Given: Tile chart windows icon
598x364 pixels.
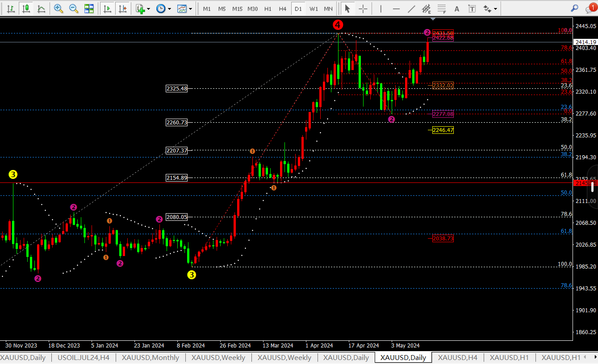Looking at the screenshot, I should point(89,8).
